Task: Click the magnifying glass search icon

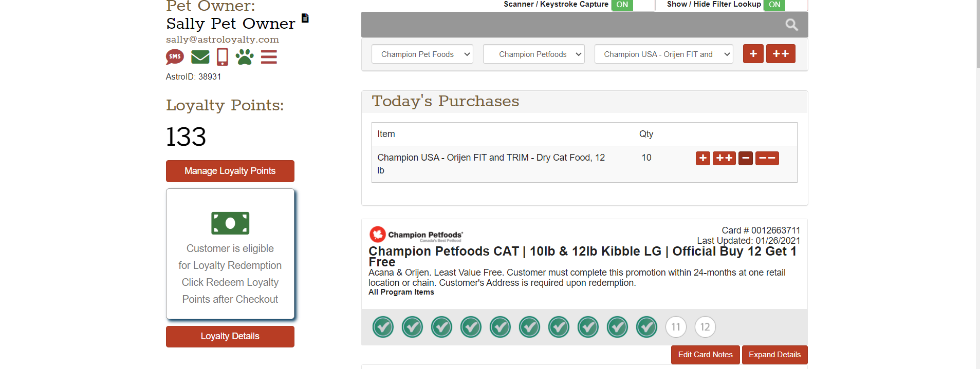Action: (x=791, y=25)
